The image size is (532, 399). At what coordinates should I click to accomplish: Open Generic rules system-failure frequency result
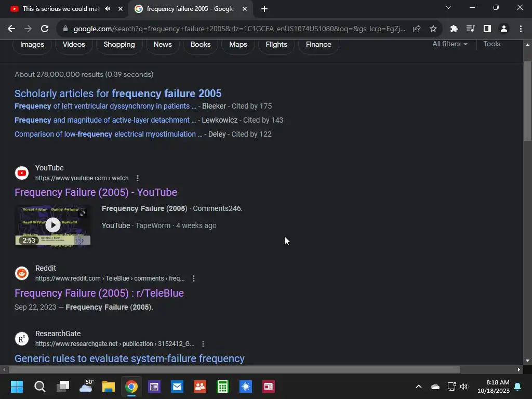click(x=129, y=358)
